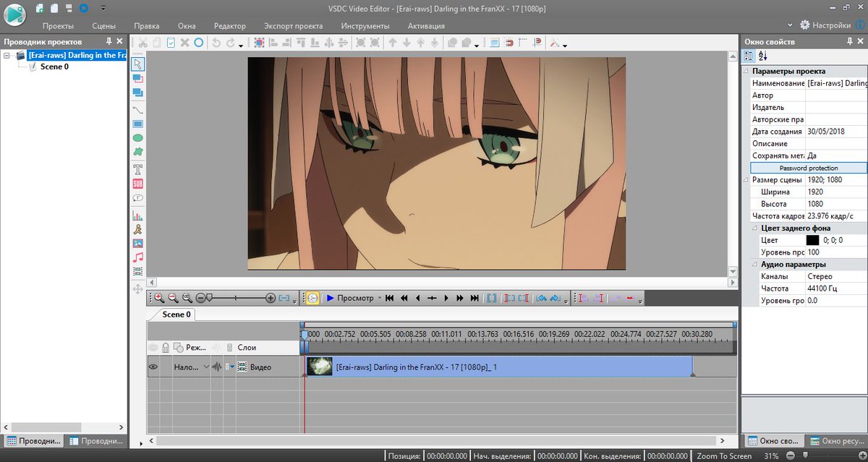
Task: Go to the end of the timeline
Action: pos(475,298)
